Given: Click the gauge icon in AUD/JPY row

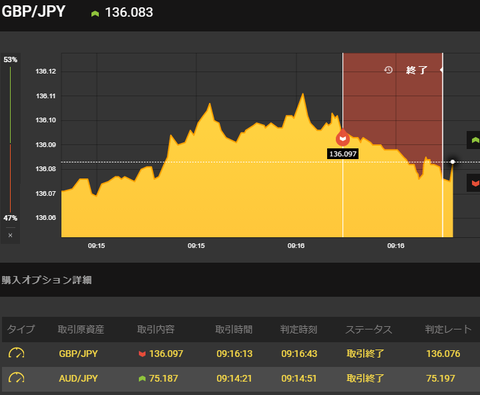Looking at the screenshot, I should coord(16,378).
